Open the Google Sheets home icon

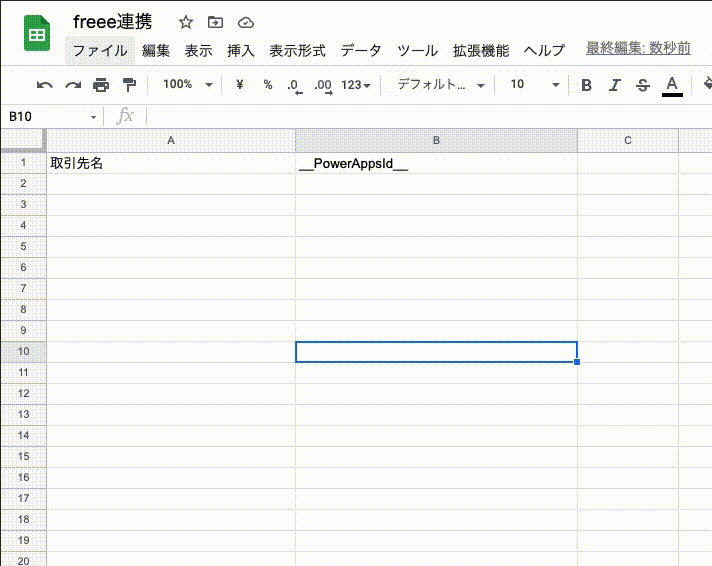point(37,33)
